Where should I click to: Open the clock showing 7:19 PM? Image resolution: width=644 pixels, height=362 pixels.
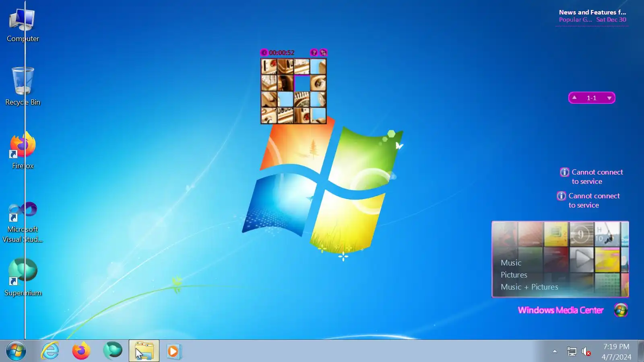point(616,352)
